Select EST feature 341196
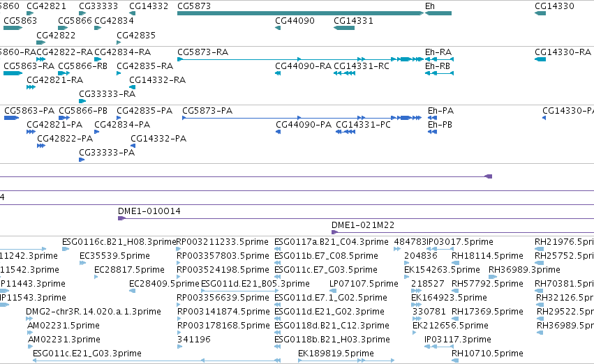594x364 pixels. click(179, 347)
